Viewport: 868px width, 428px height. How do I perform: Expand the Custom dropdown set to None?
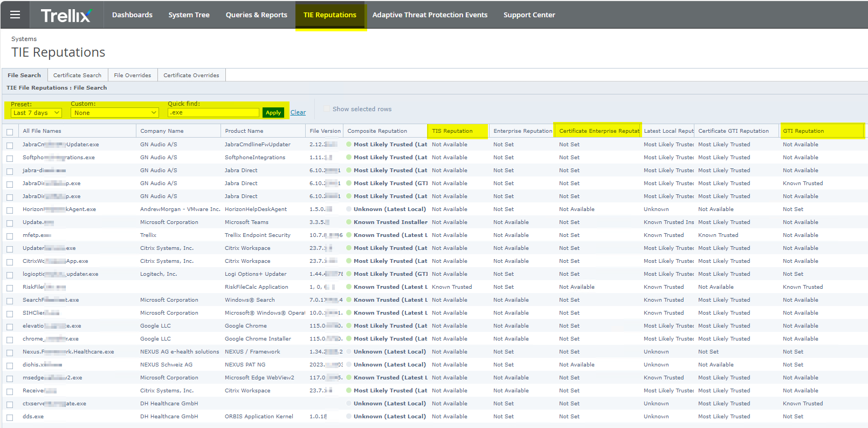(115, 113)
